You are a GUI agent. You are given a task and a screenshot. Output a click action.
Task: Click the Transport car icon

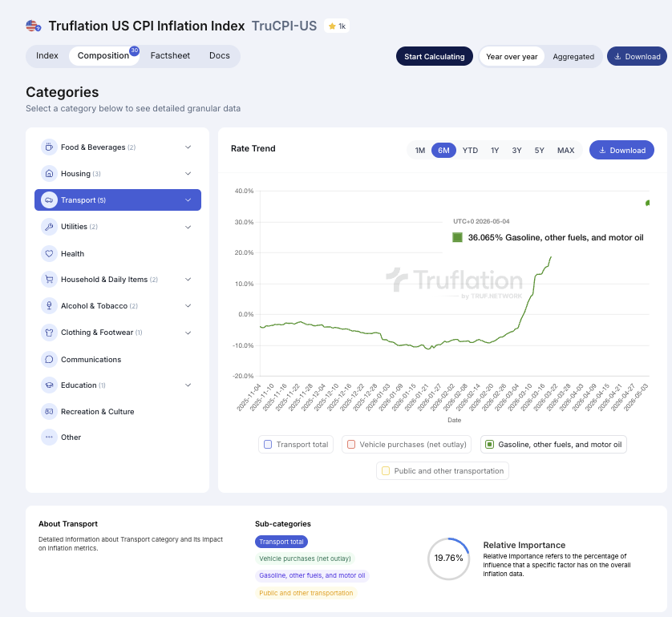point(49,200)
